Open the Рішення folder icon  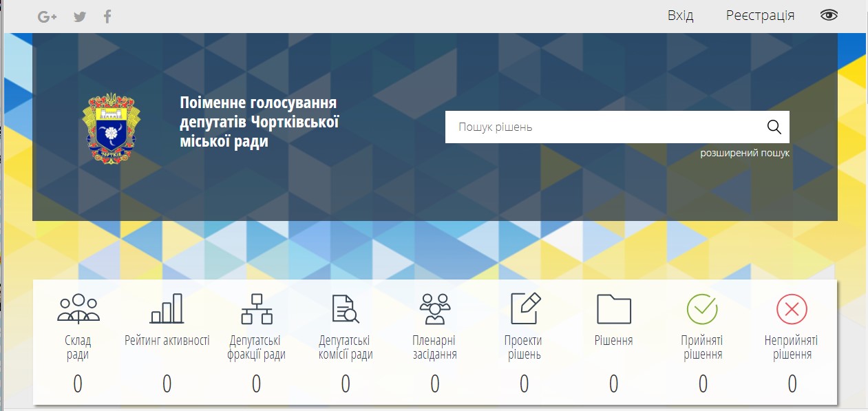(613, 308)
